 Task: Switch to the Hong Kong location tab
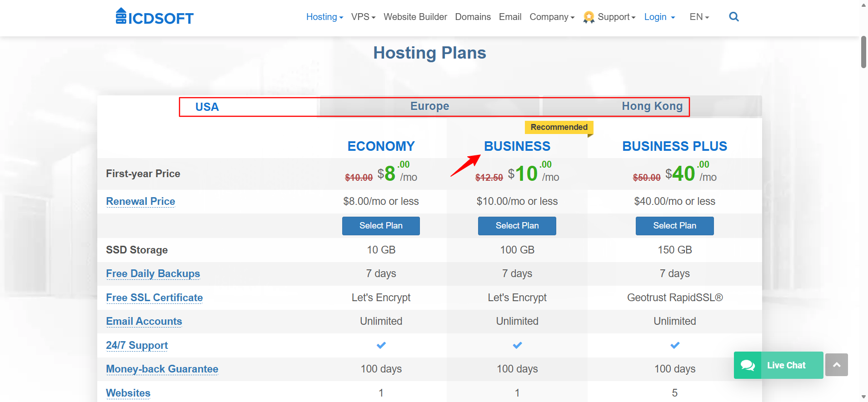[x=652, y=106]
